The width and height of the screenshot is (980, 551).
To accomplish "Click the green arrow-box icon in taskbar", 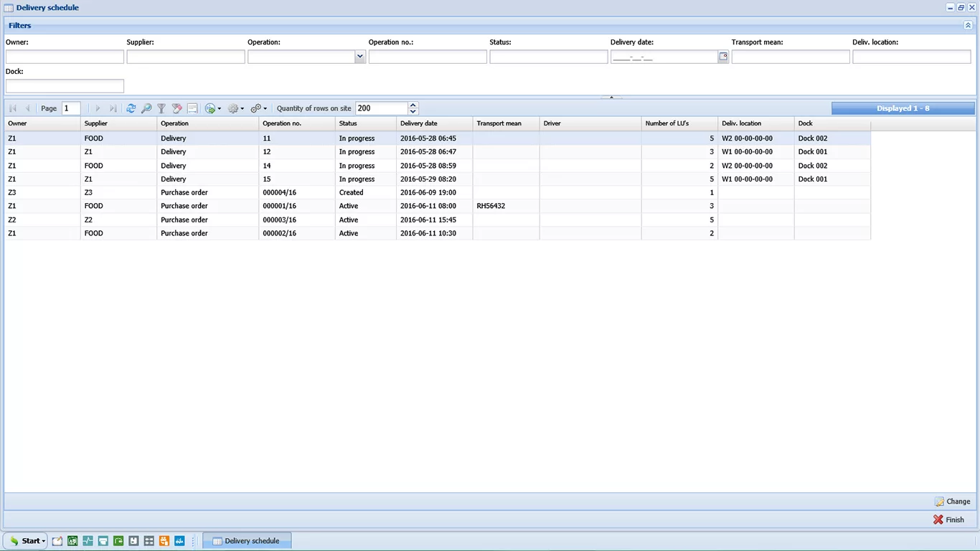I will click(x=118, y=541).
